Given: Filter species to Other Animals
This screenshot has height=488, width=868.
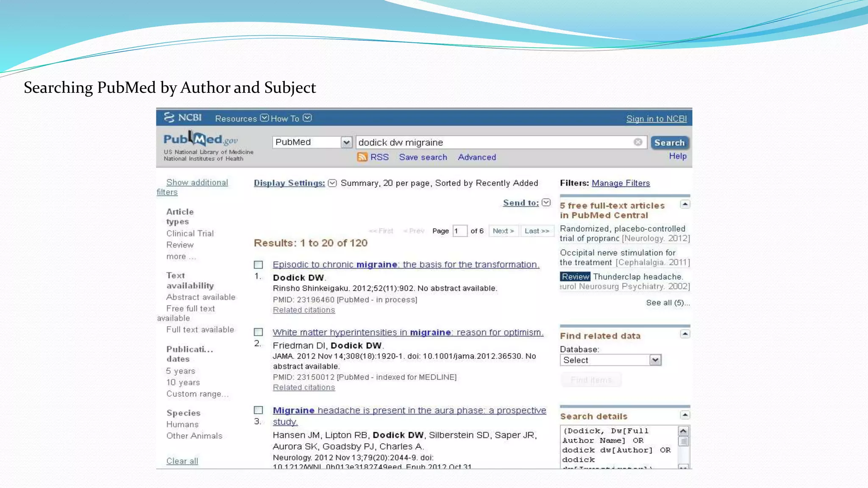Looking at the screenshot, I should coord(194,436).
